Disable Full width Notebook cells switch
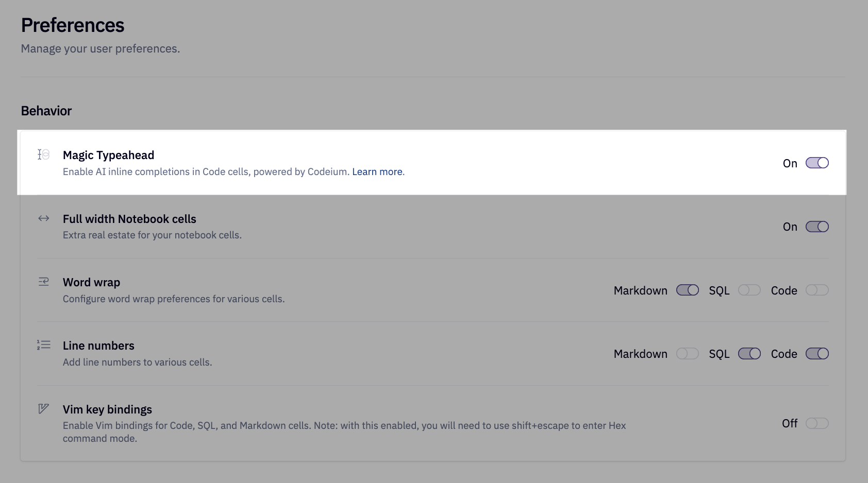Image resolution: width=868 pixels, height=483 pixels. pos(817,227)
